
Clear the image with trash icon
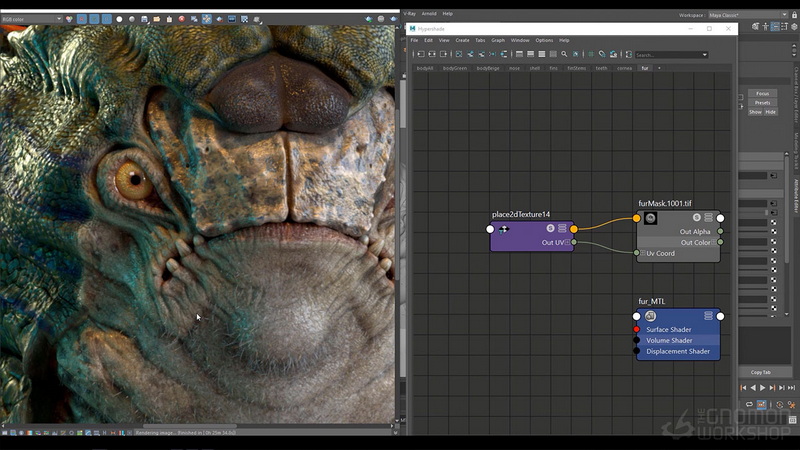click(x=169, y=19)
